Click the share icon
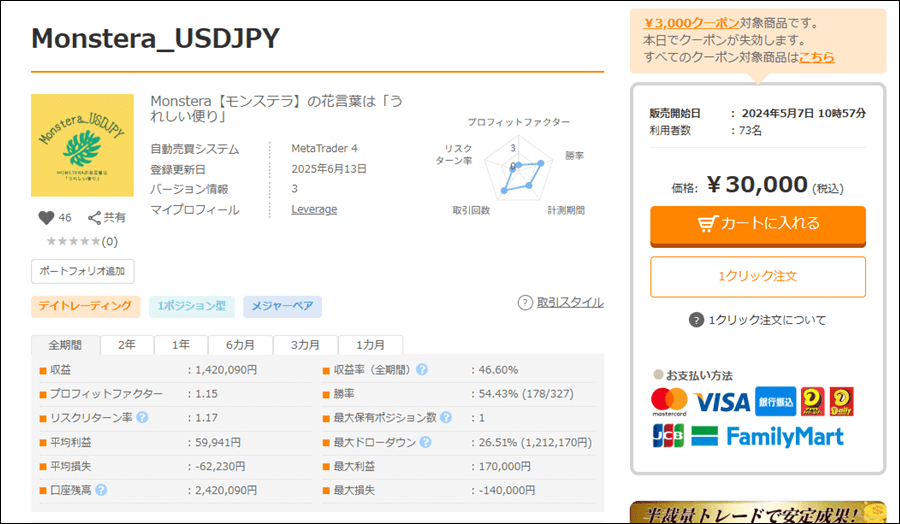The image size is (900, 524). (95, 218)
